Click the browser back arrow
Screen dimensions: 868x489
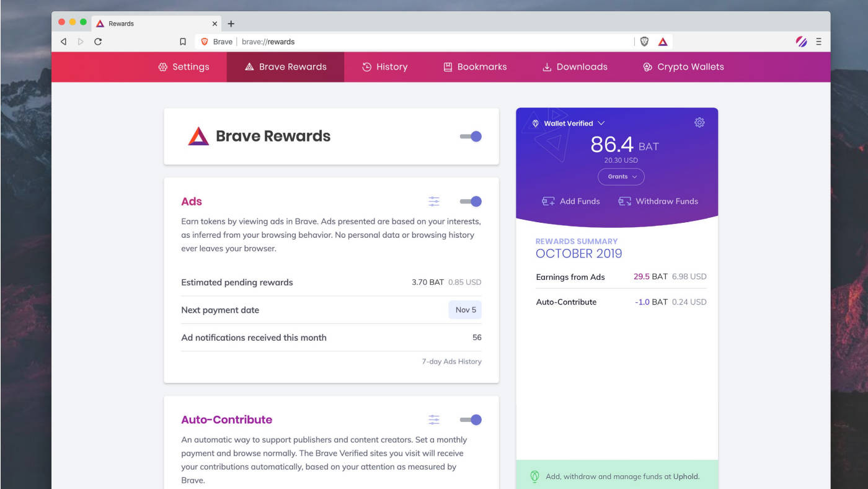click(x=63, y=42)
